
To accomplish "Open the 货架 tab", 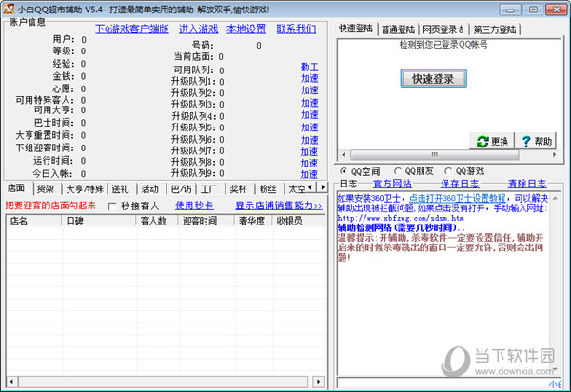I will pos(46,189).
